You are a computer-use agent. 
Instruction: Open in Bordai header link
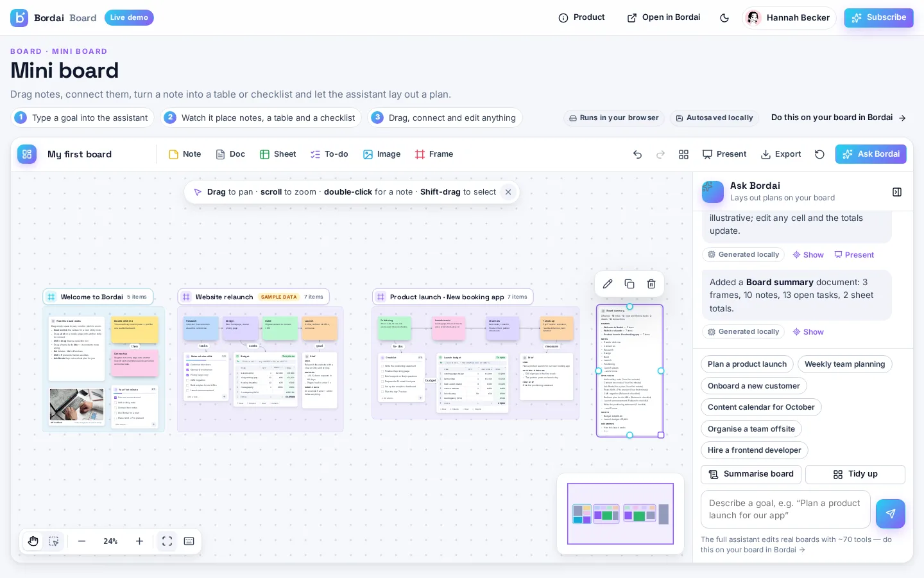[x=663, y=18]
